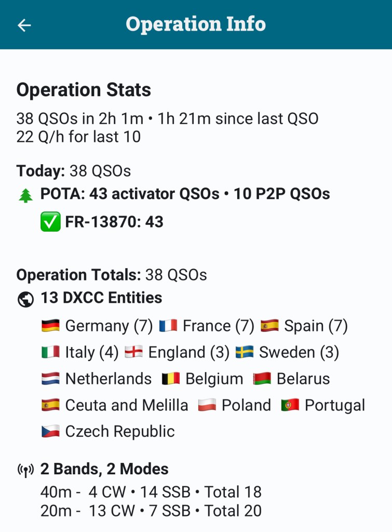Screen dimensions: 392x532
Task: Click the FR-13870: 43 park reference
Action: click(114, 222)
